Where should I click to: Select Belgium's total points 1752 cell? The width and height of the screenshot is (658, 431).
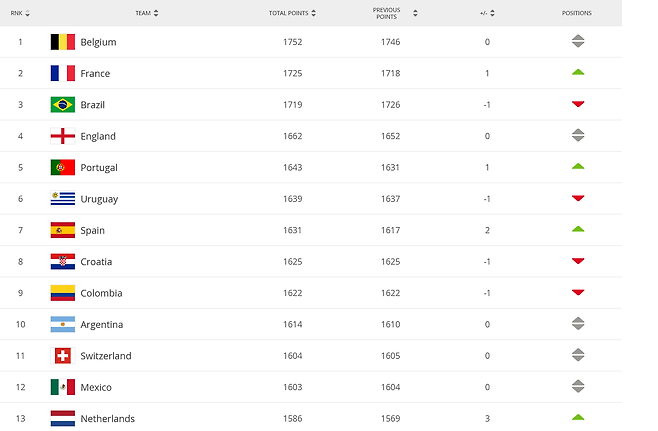[292, 42]
